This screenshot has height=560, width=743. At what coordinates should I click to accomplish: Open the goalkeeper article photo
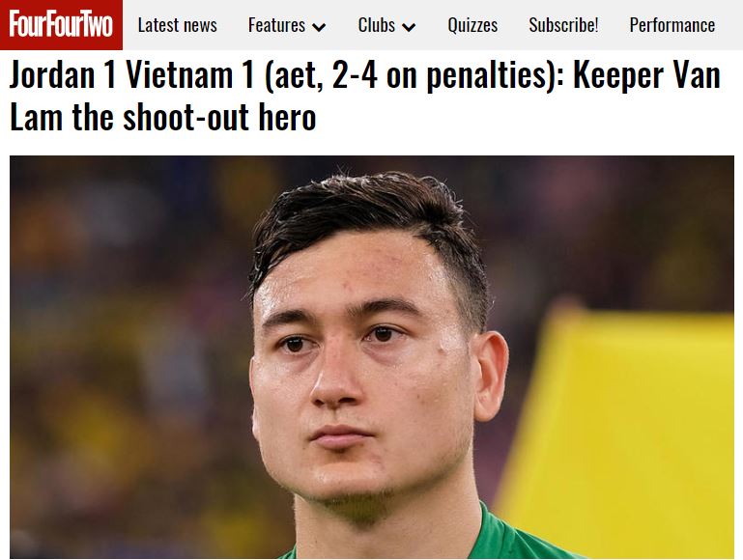tap(371, 357)
